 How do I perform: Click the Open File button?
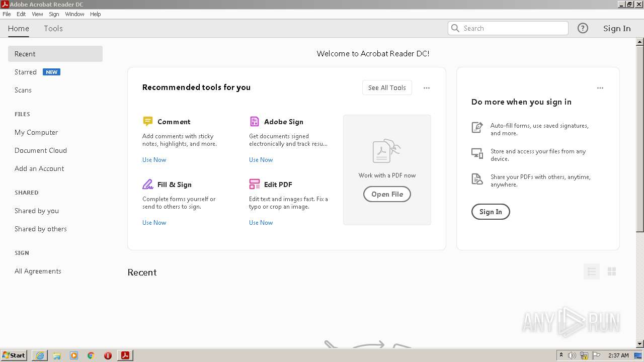point(387,194)
